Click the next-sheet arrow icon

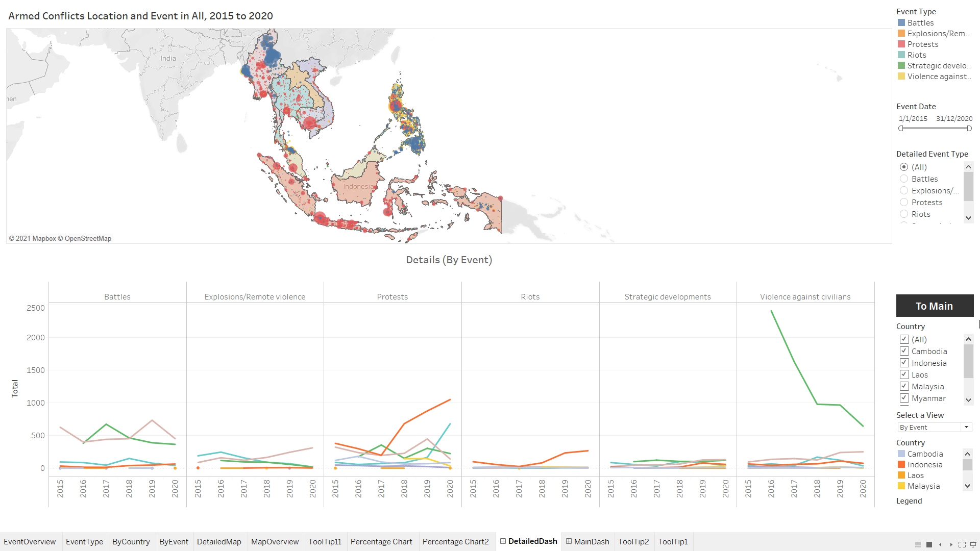click(951, 545)
